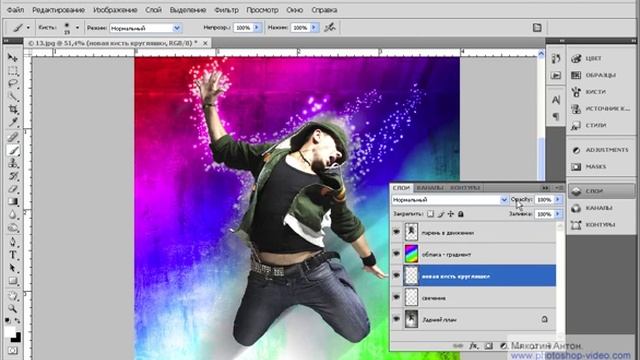The height and width of the screenshot is (360, 640).
Task: Select the Dodge tool
Action: [x=13, y=228]
